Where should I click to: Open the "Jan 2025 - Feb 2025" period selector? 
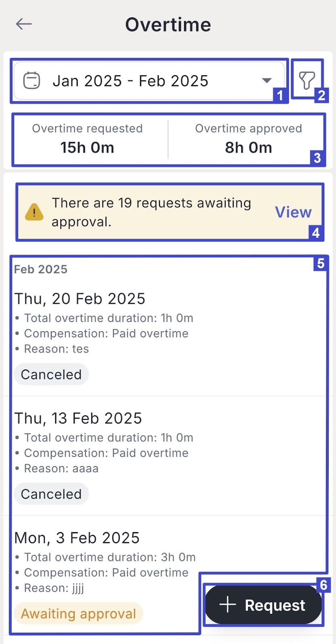click(x=130, y=81)
